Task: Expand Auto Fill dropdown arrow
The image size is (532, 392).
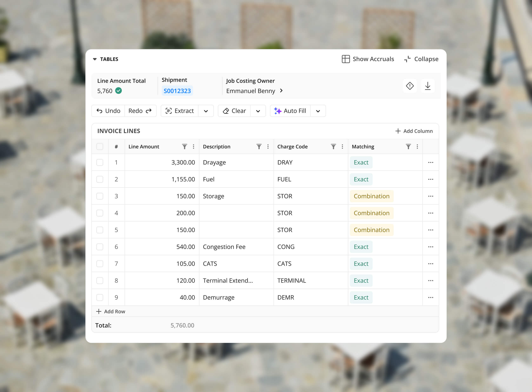Action: 318,111
